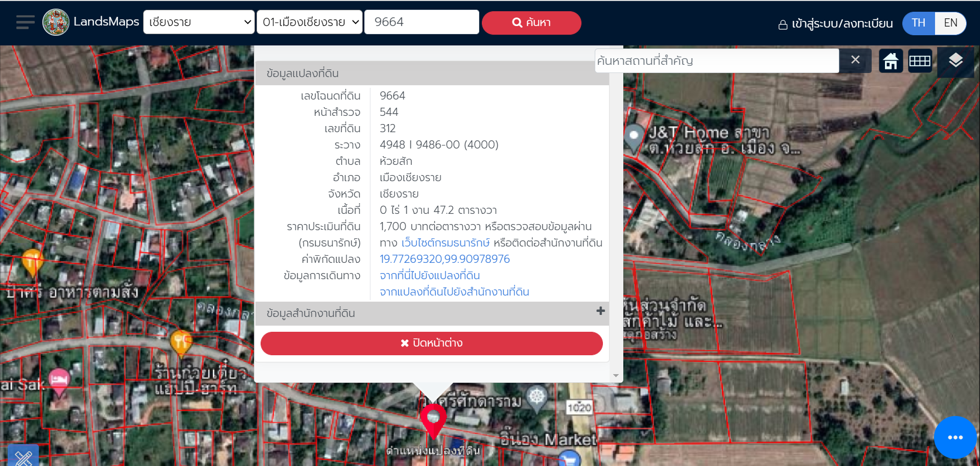Click the land title value 9664
Viewport: 980px width, 466px height.
[x=392, y=95]
